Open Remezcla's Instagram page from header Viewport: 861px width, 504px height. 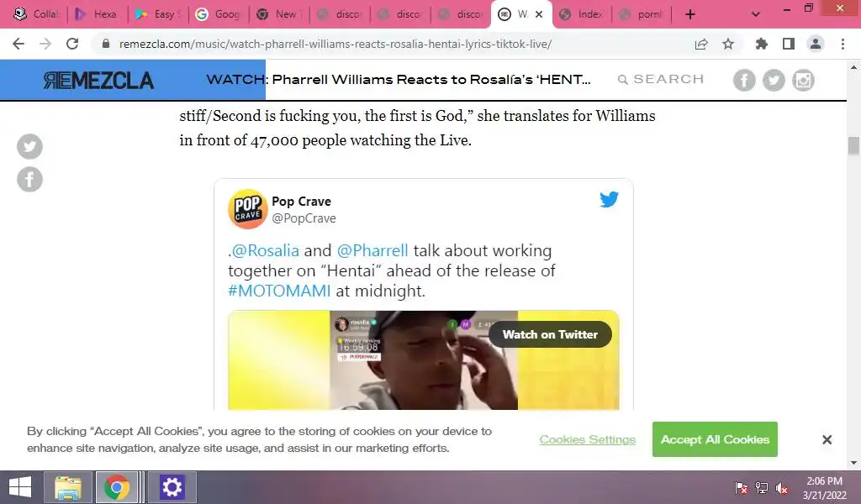click(803, 80)
